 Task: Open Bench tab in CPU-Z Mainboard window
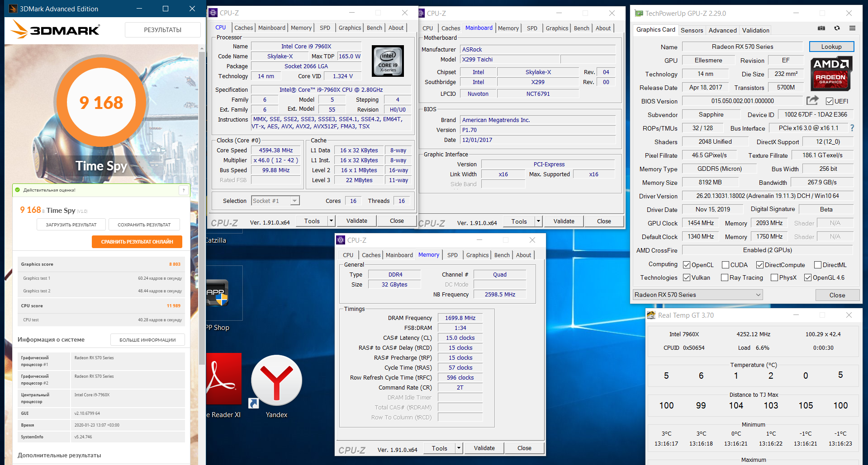(582, 28)
